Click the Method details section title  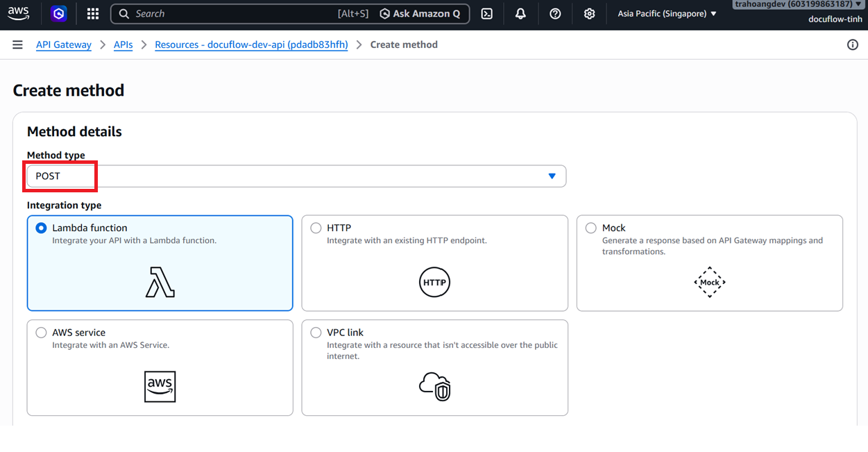(x=74, y=132)
